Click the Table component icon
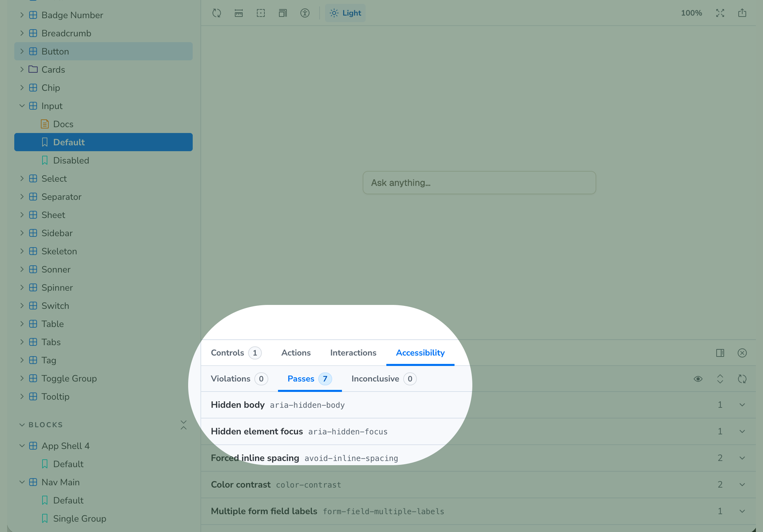The width and height of the screenshot is (763, 532). 33,324
